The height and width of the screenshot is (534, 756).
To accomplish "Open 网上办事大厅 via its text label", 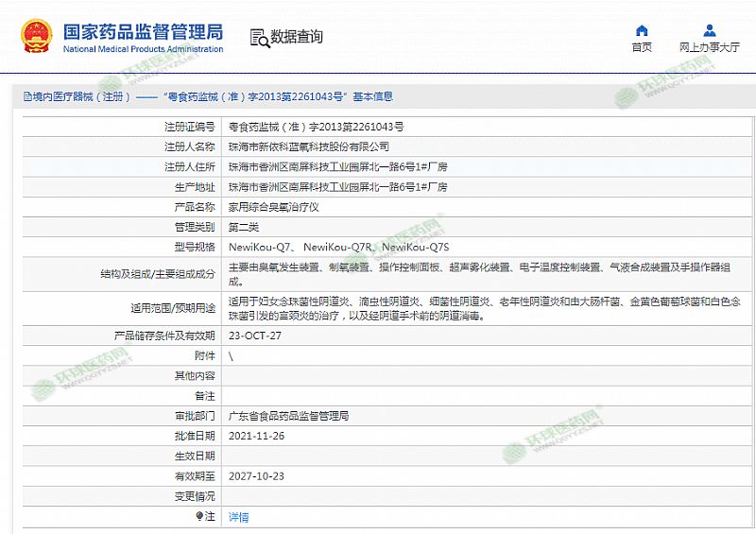I will tap(709, 47).
